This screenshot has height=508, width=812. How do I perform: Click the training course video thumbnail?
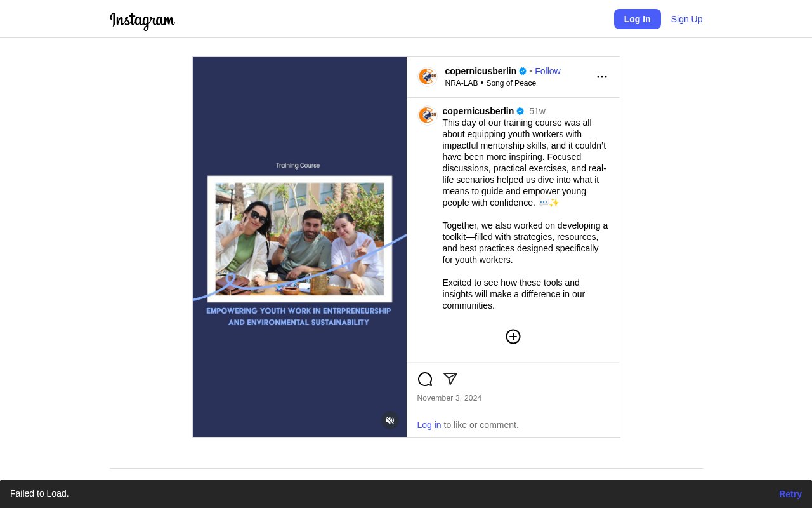tap(299, 246)
